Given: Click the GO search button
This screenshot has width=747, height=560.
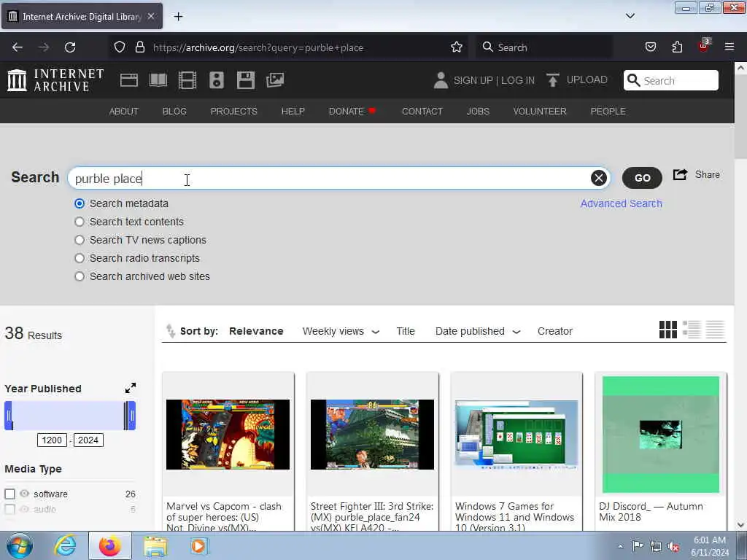Looking at the screenshot, I should (x=642, y=178).
